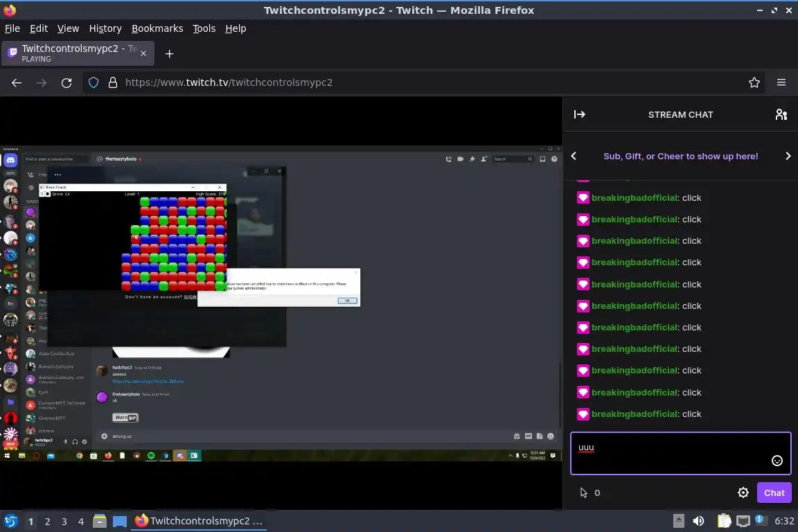Click the Sub, Gift, or Cheer banner text
The height and width of the screenshot is (532, 798).
click(x=680, y=157)
